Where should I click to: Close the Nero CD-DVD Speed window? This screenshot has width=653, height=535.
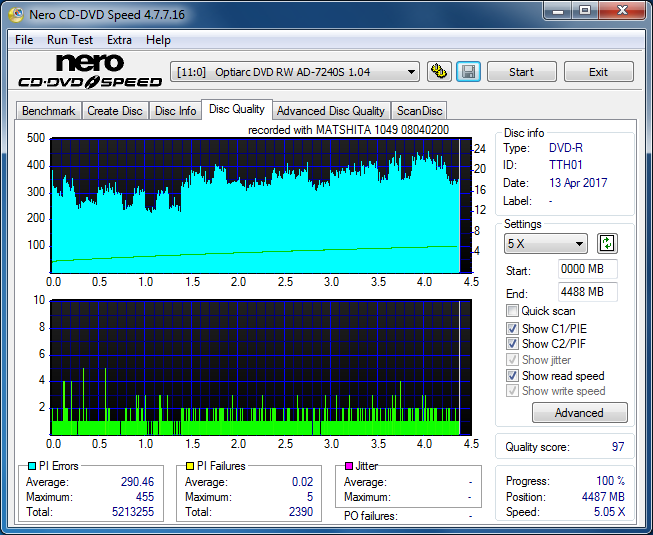pyautogui.click(x=623, y=11)
